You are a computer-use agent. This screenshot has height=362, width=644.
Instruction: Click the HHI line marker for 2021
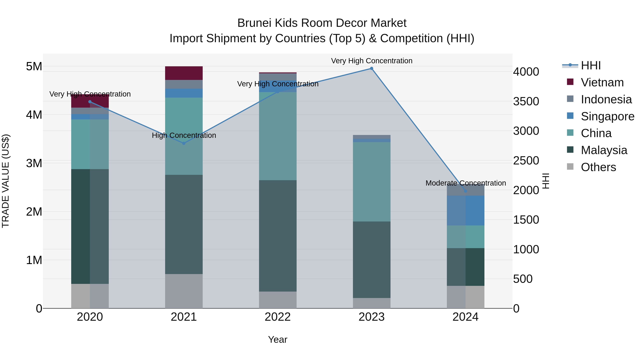[x=184, y=143]
